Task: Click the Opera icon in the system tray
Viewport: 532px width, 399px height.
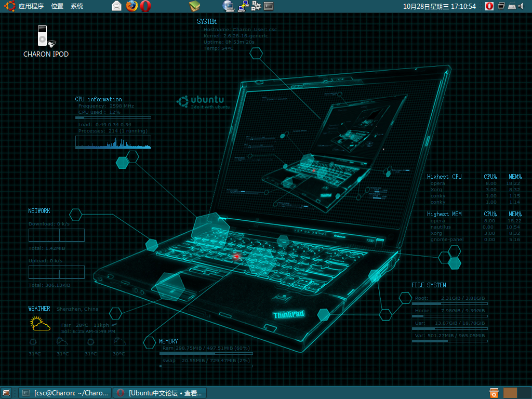Action: point(489,6)
